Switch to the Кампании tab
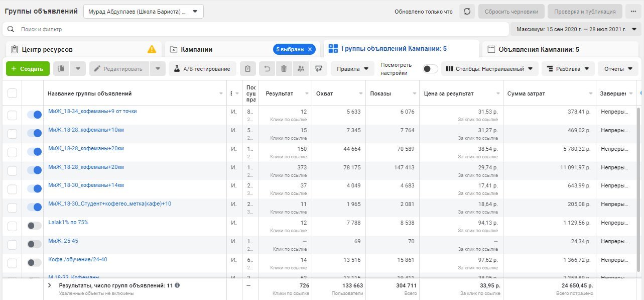Screen dimensions: 644x300 (197, 49)
